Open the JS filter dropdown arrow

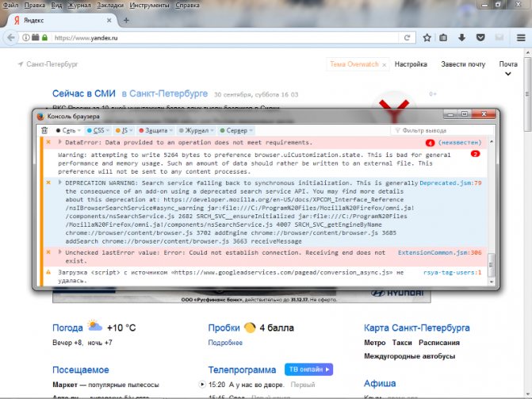coord(132,131)
